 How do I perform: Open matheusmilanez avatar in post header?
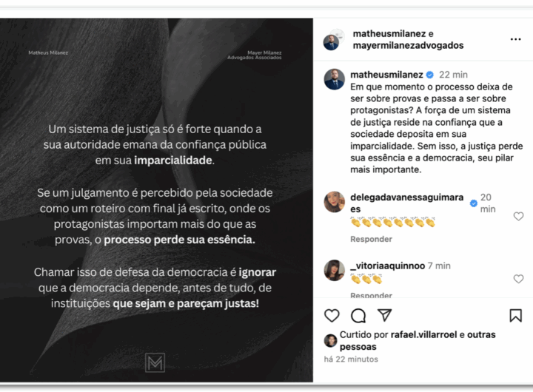pyautogui.click(x=332, y=42)
